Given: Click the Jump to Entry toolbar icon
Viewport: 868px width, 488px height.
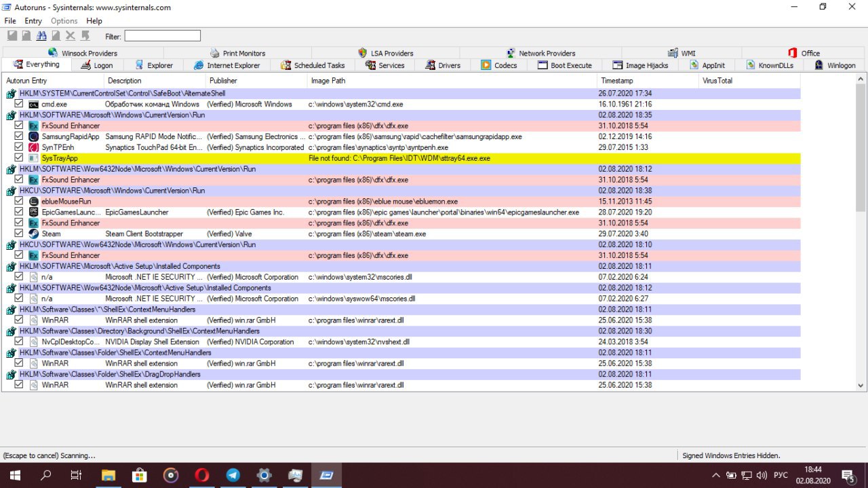Looking at the screenshot, I should pos(85,35).
